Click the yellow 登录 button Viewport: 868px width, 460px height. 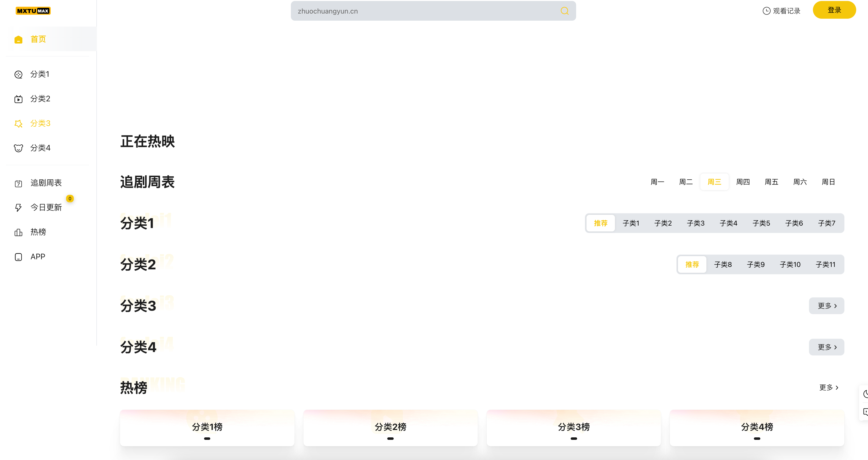pyautogui.click(x=834, y=10)
